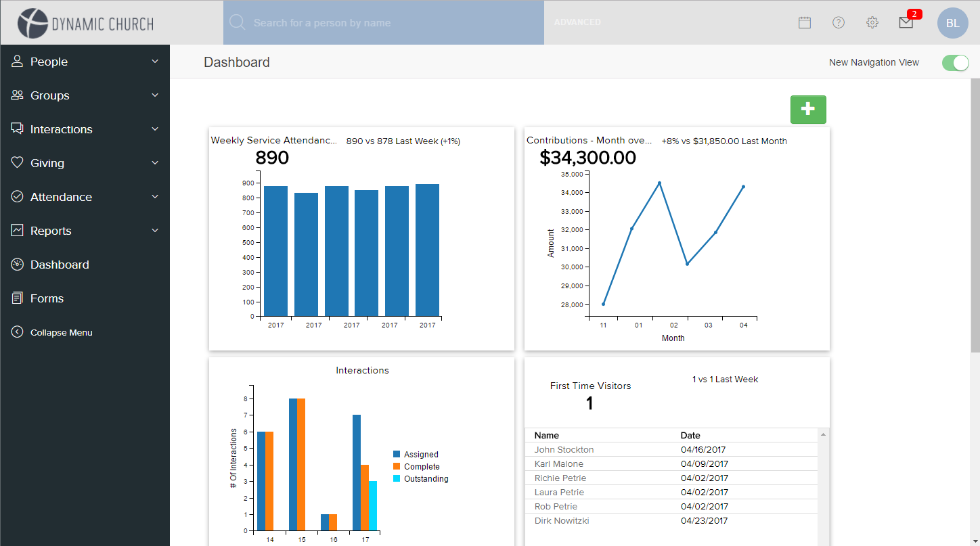
Task: Open John Stockton's visitor record
Action: click(564, 449)
